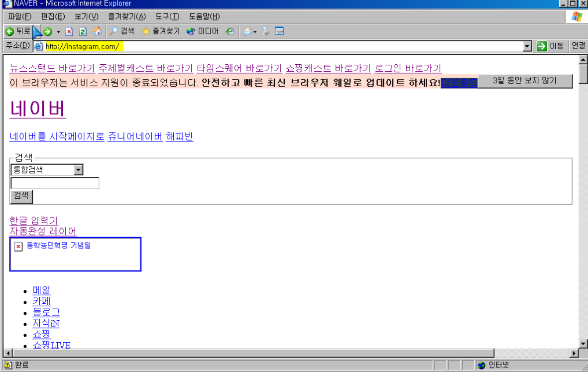This screenshot has width=588, height=372.
Task: Open the 블로그 list link
Action: (46, 312)
